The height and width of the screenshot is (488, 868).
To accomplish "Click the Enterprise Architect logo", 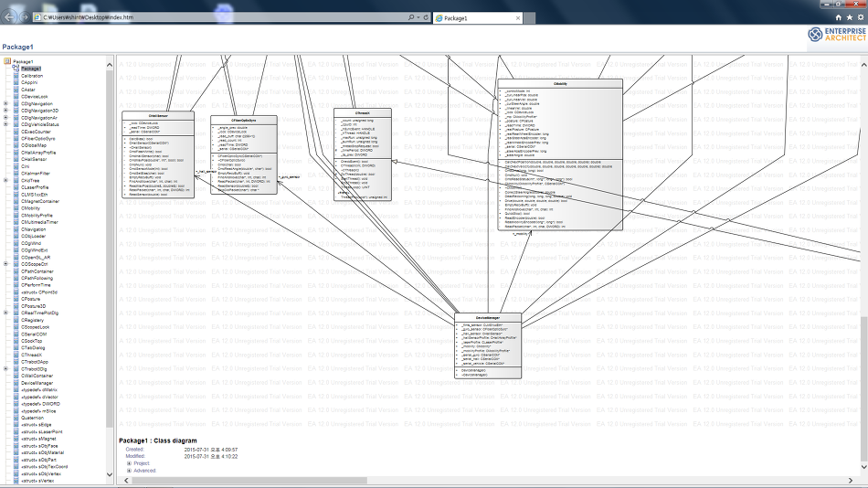I will (836, 35).
